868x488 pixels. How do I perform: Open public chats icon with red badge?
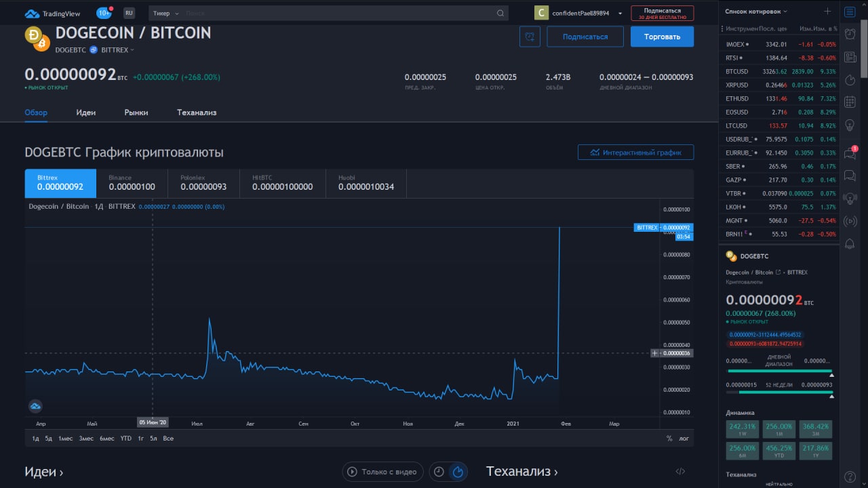pos(850,152)
